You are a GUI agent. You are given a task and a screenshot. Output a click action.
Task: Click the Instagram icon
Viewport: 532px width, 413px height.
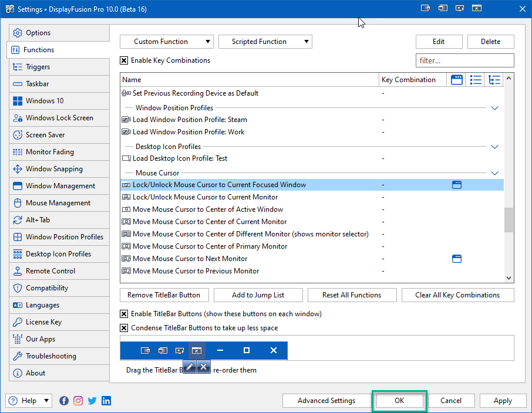coord(78,401)
